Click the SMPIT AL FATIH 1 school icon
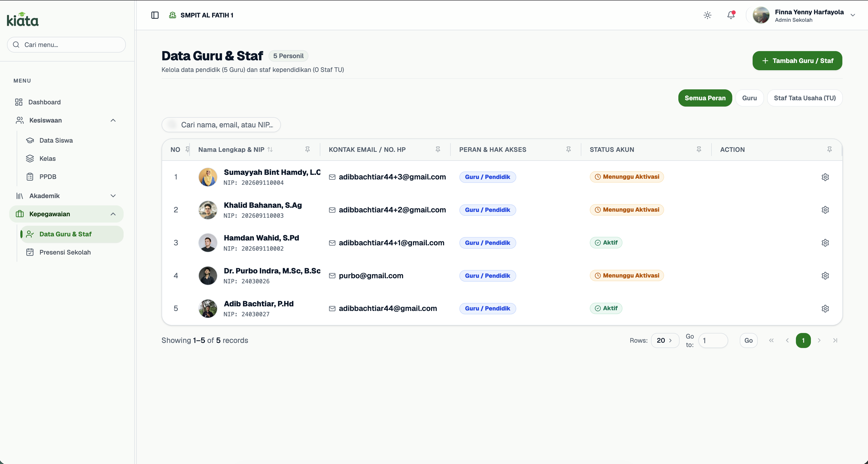This screenshot has height=464, width=868. click(x=172, y=15)
